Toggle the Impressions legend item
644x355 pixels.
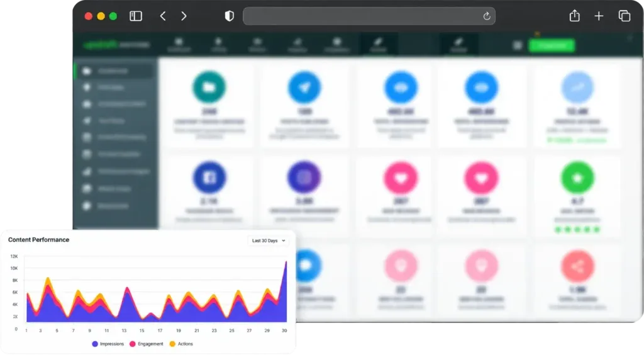click(x=108, y=344)
